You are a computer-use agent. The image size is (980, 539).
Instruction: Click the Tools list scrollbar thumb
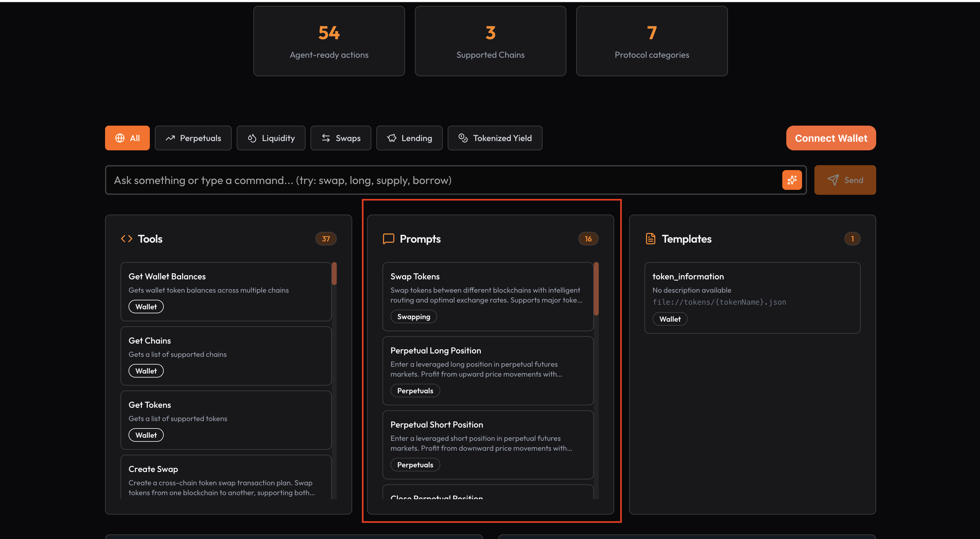(334, 273)
